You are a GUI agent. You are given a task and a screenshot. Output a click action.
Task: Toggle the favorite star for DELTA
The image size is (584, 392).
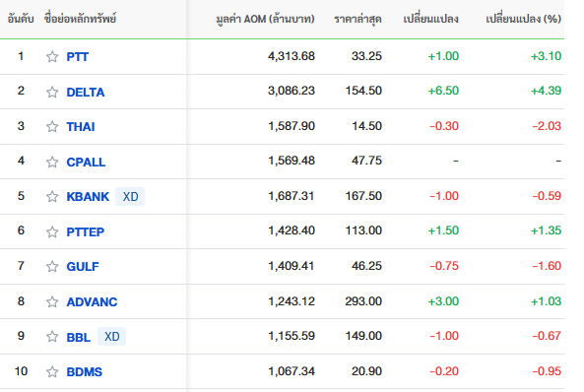[52, 92]
